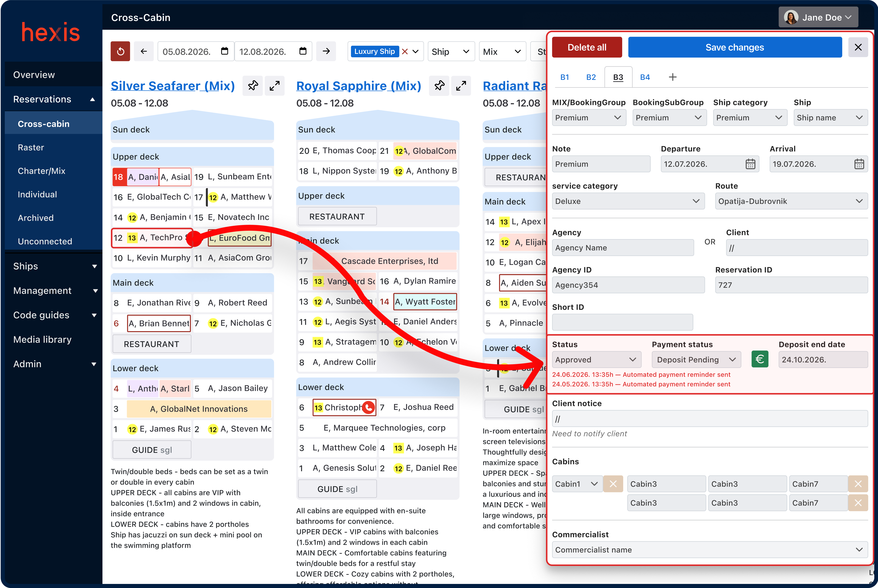
Task: Switch to the B4 tab
Action: click(645, 77)
